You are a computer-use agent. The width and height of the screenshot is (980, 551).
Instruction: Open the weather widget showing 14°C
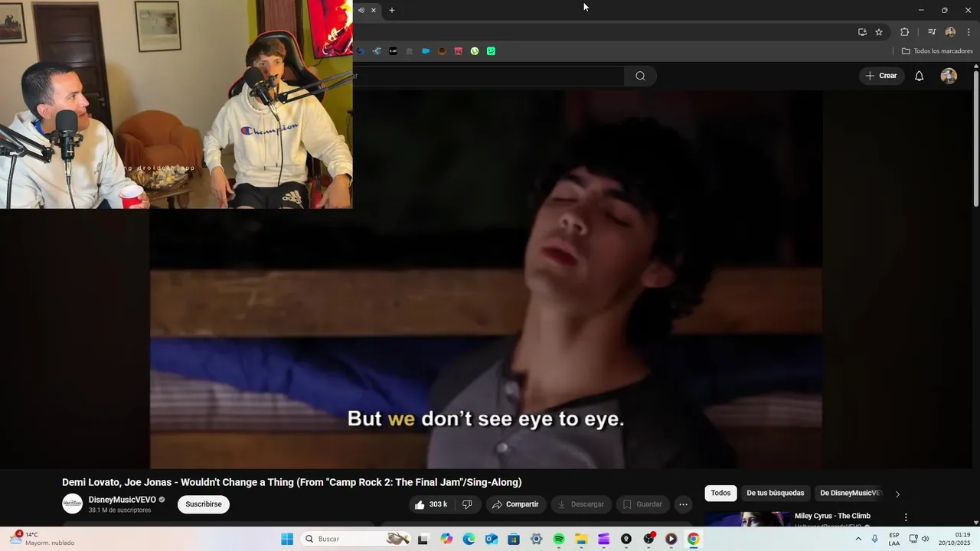(x=42, y=539)
